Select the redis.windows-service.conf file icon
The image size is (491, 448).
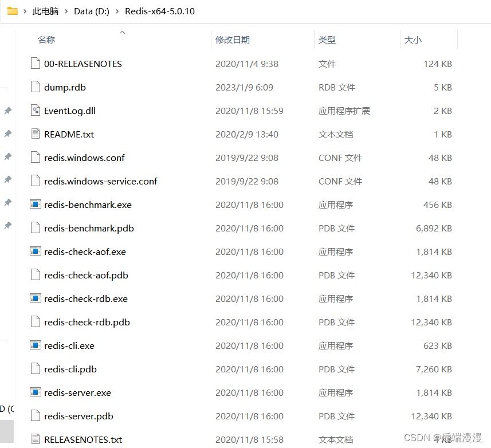36,180
